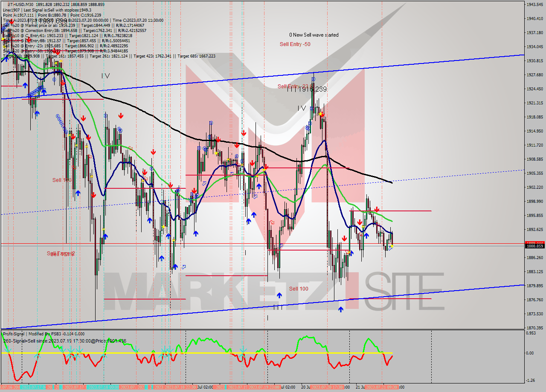The image size is (546, 392).
Task: Click the -1.26 indicator scale value
Action: pyautogui.click(x=531, y=380)
